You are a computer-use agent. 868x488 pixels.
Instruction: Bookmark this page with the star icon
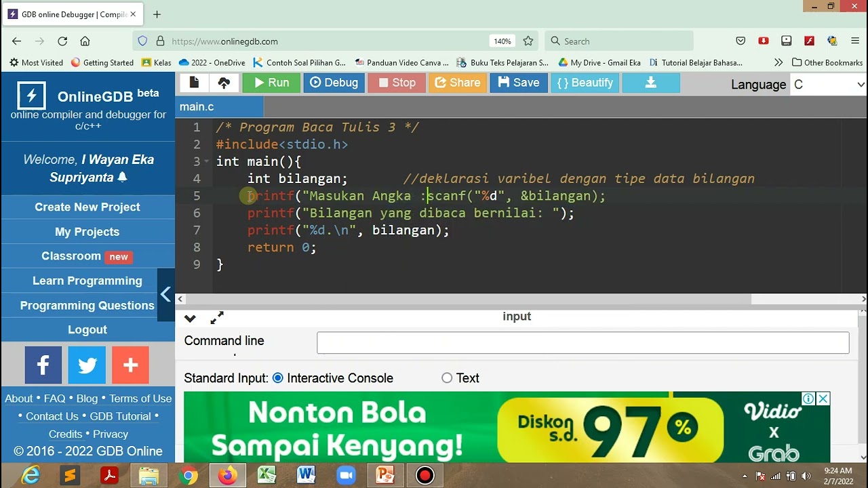528,41
